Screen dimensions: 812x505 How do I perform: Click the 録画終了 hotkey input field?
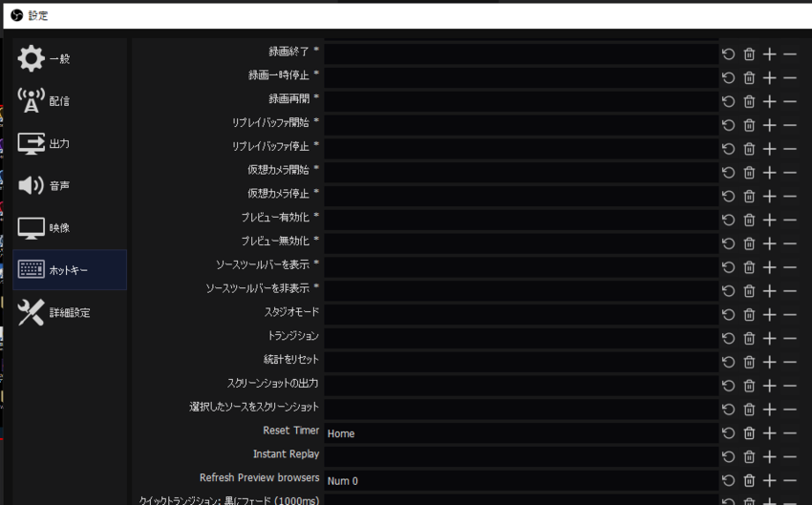pos(521,53)
